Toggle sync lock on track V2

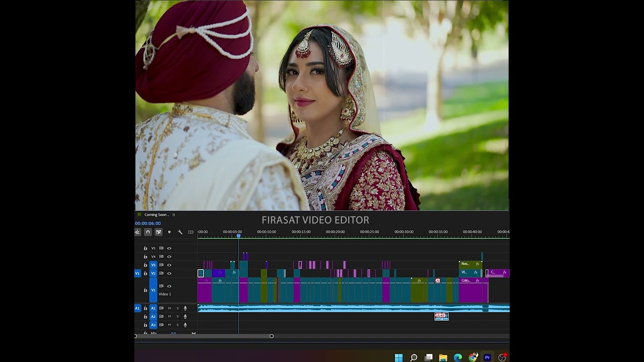tap(162, 274)
